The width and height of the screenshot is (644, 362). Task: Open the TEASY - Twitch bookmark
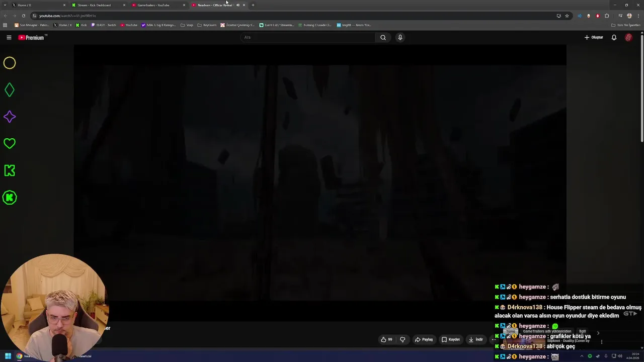click(x=104, y=25)
